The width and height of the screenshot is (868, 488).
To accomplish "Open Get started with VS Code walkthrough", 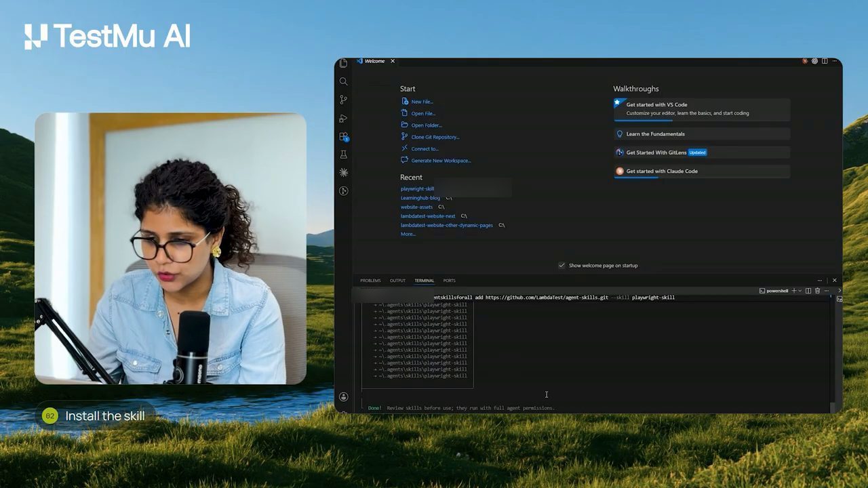I will [x=702, y=109].
